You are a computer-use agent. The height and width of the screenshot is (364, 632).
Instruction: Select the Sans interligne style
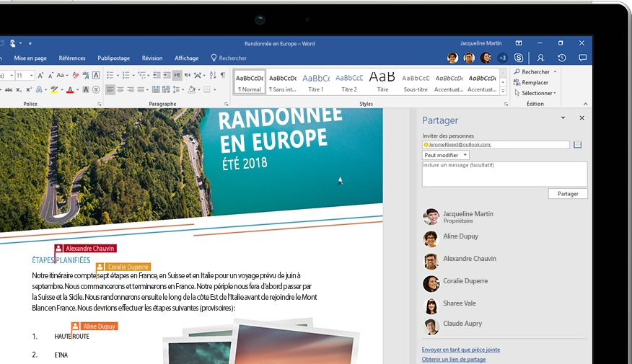tap(283, 82)
